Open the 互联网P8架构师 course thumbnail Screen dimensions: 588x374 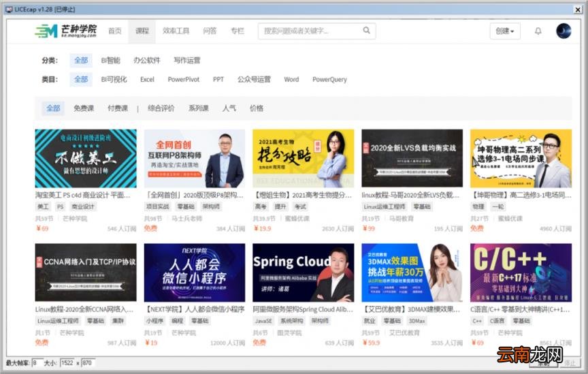(x=195, y=159)
